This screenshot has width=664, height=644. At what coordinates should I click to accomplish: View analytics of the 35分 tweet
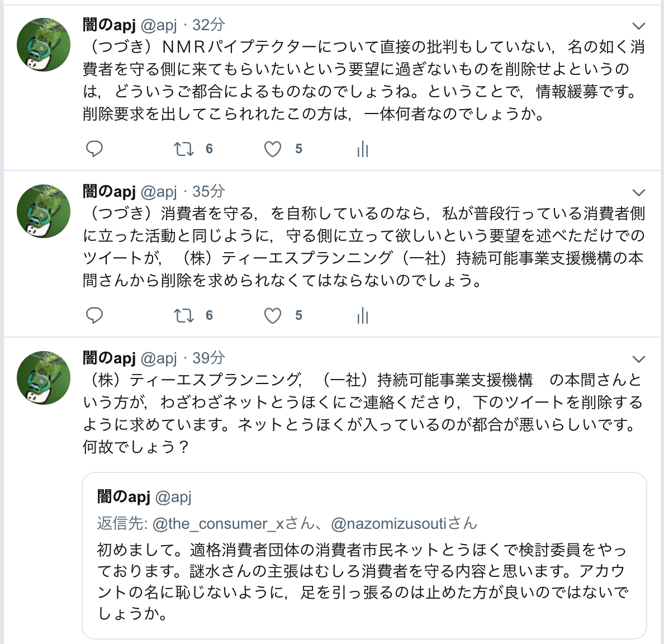[x=363, y=316]
